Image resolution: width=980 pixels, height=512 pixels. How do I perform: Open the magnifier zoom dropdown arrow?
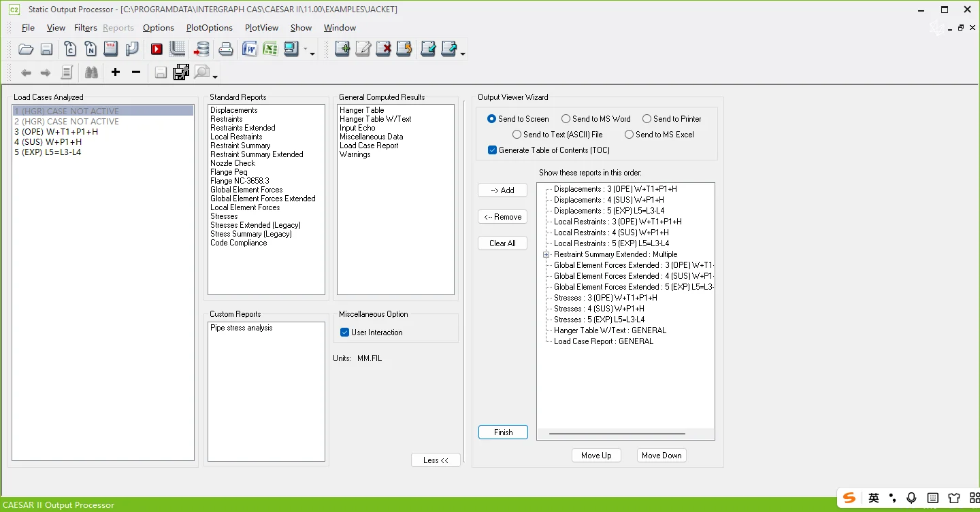[216, 76]
